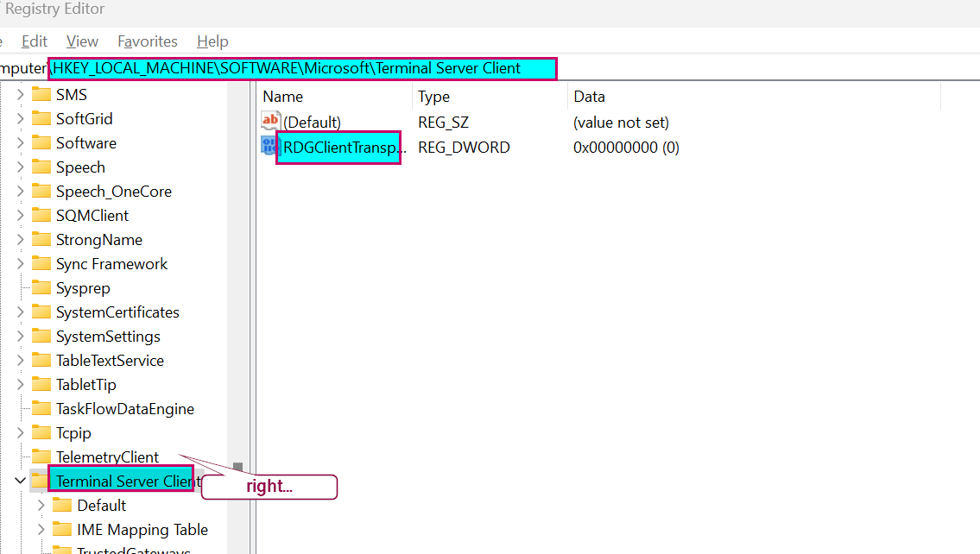This screenshot has height=554, width=980.
Task: Open the Favorites menu
Action: pyautogui.click(x=148, y=41)
